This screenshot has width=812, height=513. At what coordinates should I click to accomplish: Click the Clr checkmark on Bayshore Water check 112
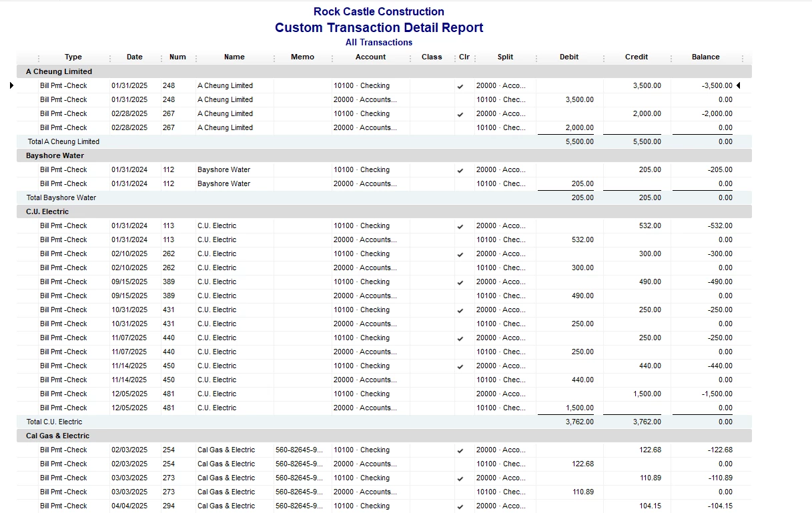460,170
